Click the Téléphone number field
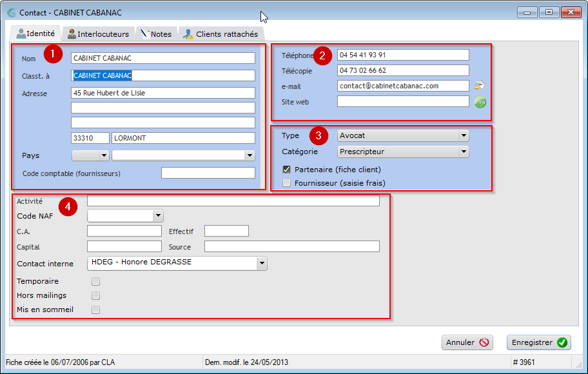 [x=403, y=55]
